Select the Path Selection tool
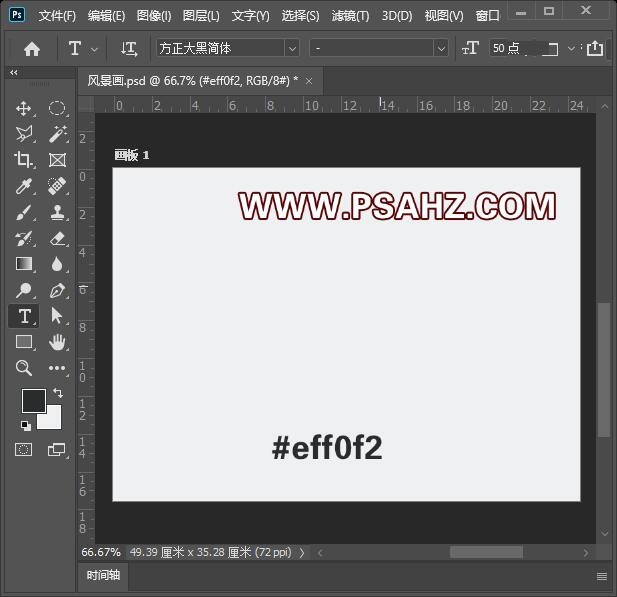Screen dimensions: 617x597 (57, 316)
